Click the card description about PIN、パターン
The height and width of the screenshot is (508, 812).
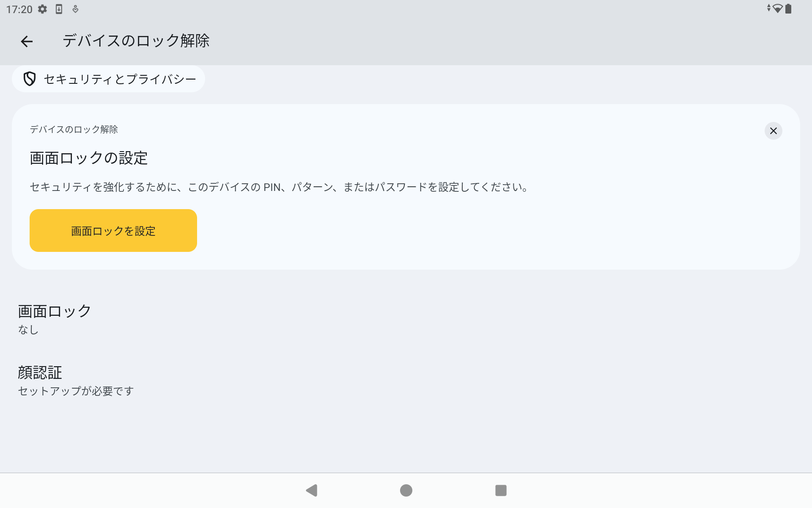(x=279, y=187)
